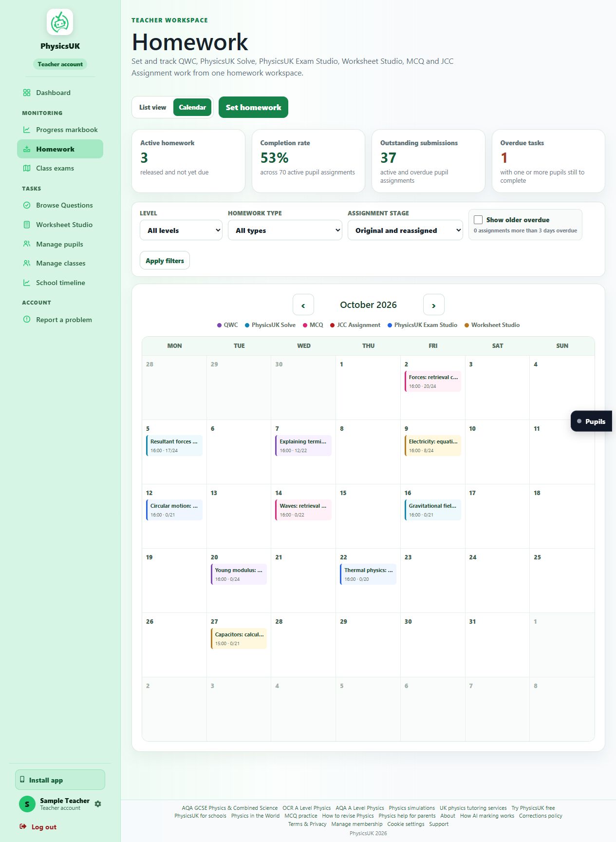Viewport: 616px width, 842px height.
Task: Open the Level dropdown
Action: pyautogui.click(x=181, y=230)
